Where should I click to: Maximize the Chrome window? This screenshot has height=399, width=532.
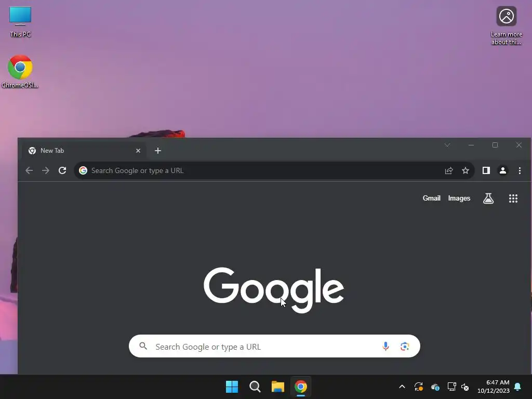tap(495, 145)
